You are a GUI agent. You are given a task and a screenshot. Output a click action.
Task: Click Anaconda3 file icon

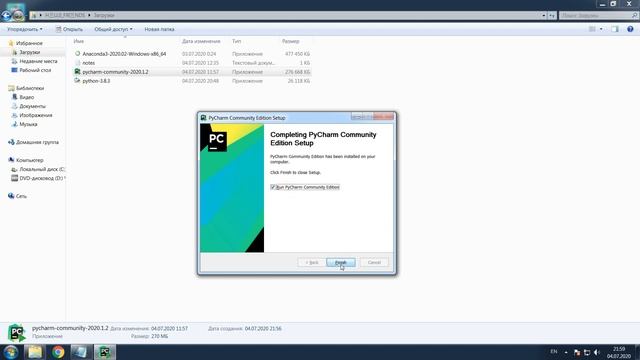[78, 53]
